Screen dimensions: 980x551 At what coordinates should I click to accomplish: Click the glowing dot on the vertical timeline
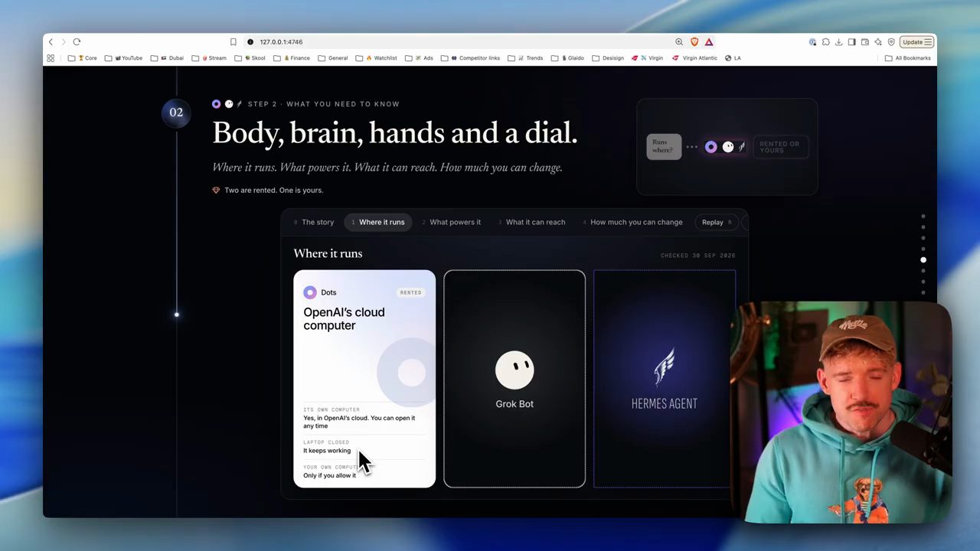pyautogui.click(x=176, y=315)
